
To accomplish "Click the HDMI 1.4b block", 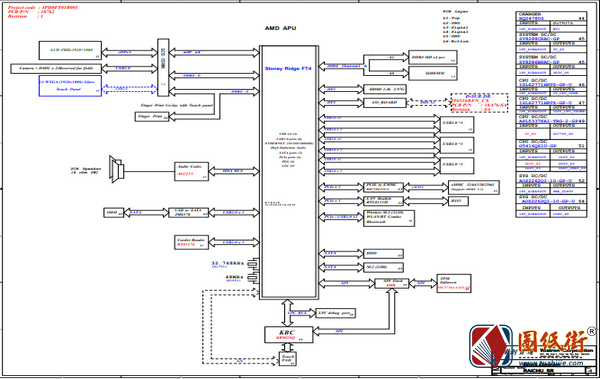I will [385, 89].
